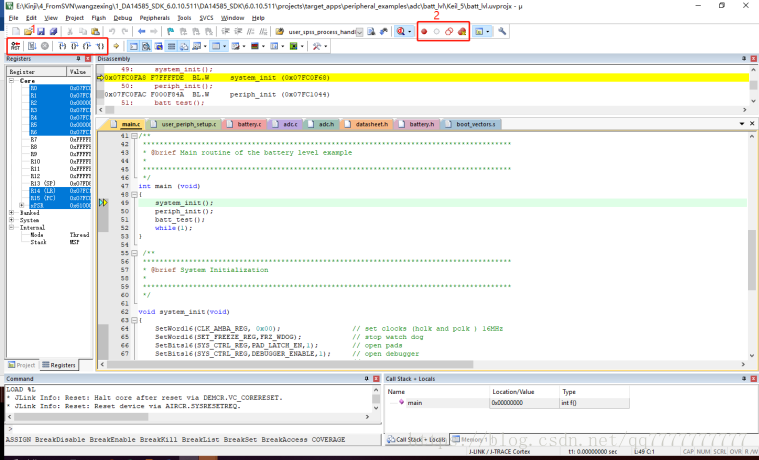
Task: Click the Save file icon
Action: tap(41, 31)
